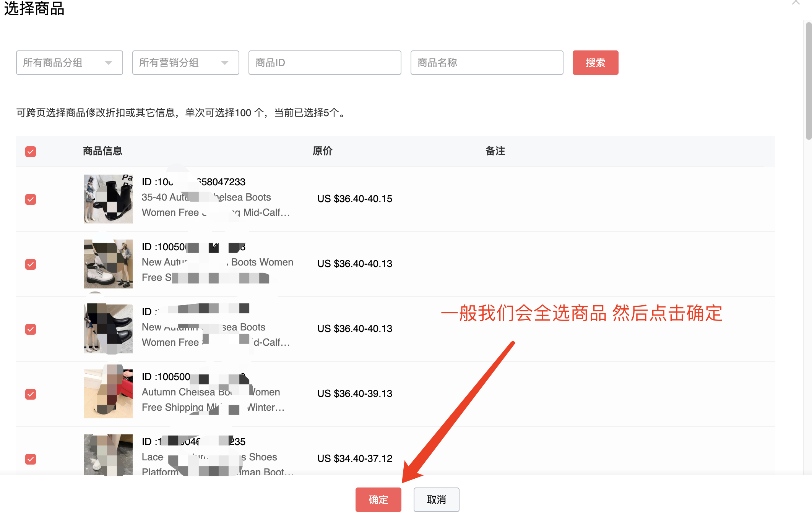Click the red boots product thumbnail
Image resolution: width=812 pixels, height=515 pixels.
tap(108, 392)
